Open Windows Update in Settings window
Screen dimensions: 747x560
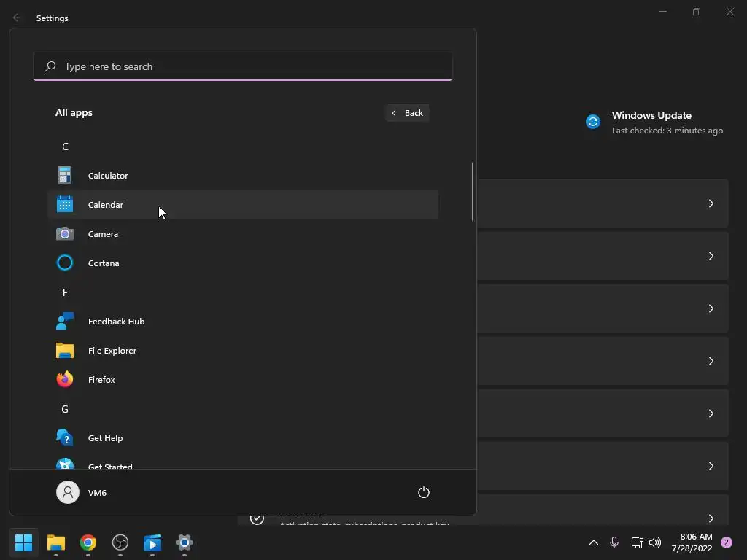[x=654, y=122]
